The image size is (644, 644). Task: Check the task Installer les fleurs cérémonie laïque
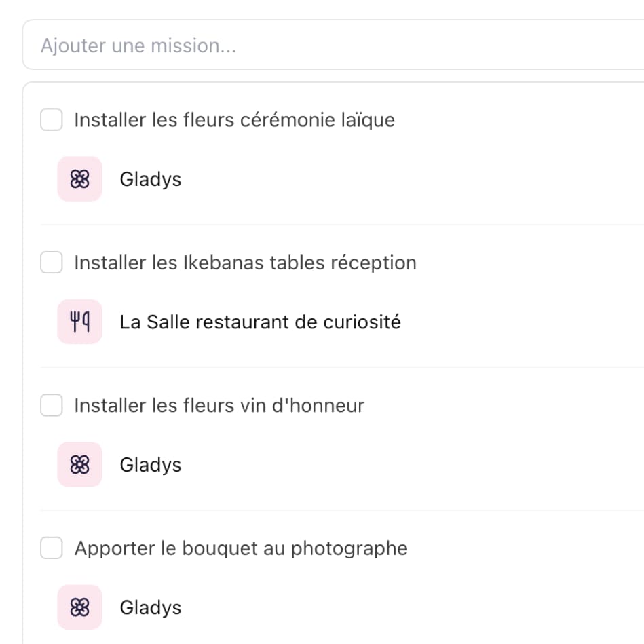[51, 119]
